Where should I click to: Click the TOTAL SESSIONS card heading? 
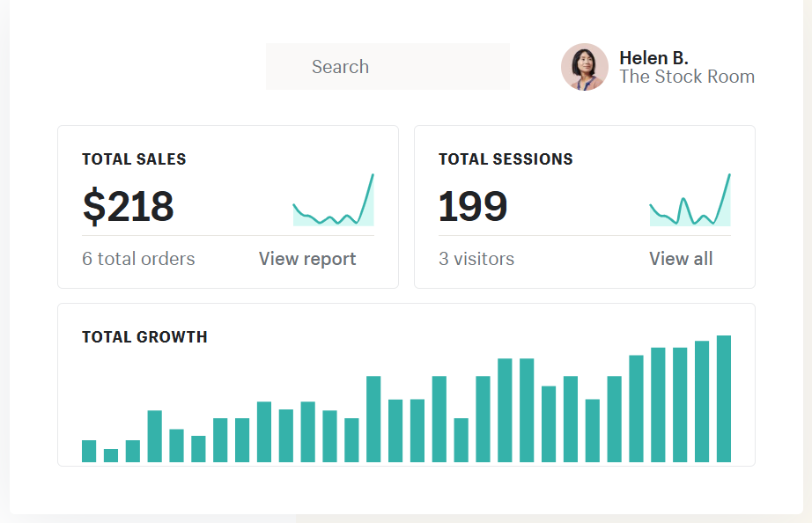click(x=506, y=159)
